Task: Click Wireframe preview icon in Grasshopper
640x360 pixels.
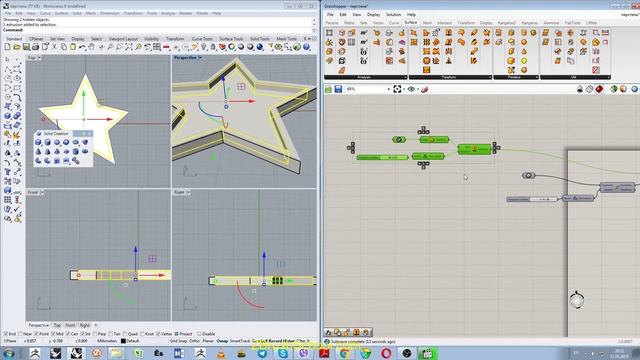Action: (589, 89)
